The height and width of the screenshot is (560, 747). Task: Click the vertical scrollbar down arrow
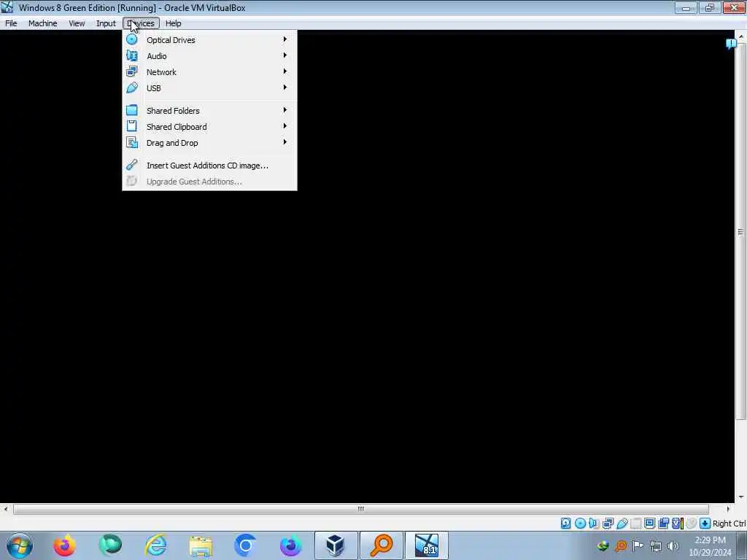(741, 497)
